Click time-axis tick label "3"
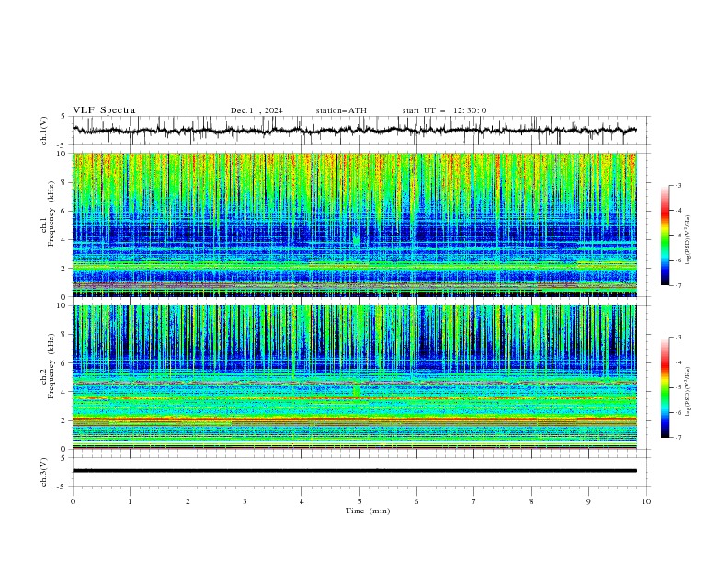The height and width of the screenshot is (563, 728). 245,501
